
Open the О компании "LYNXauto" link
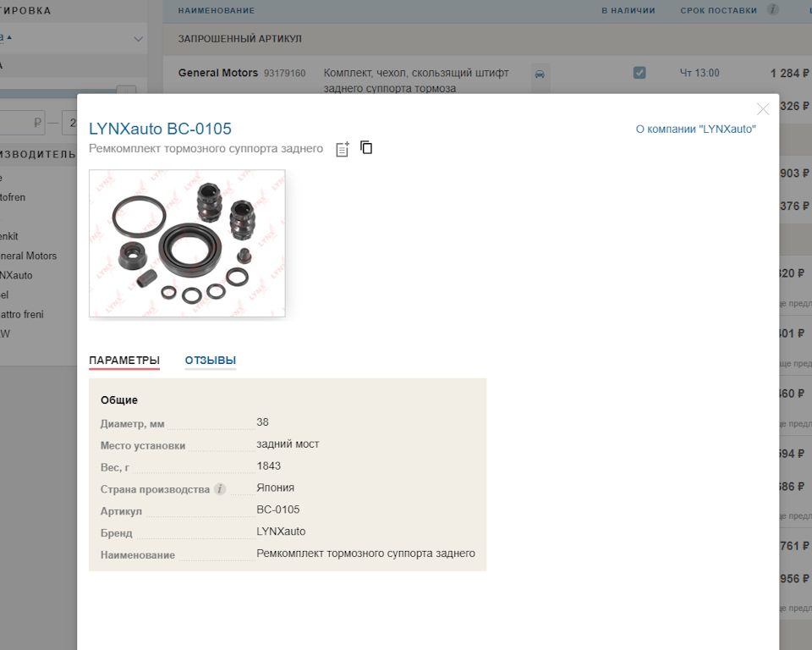695,129
